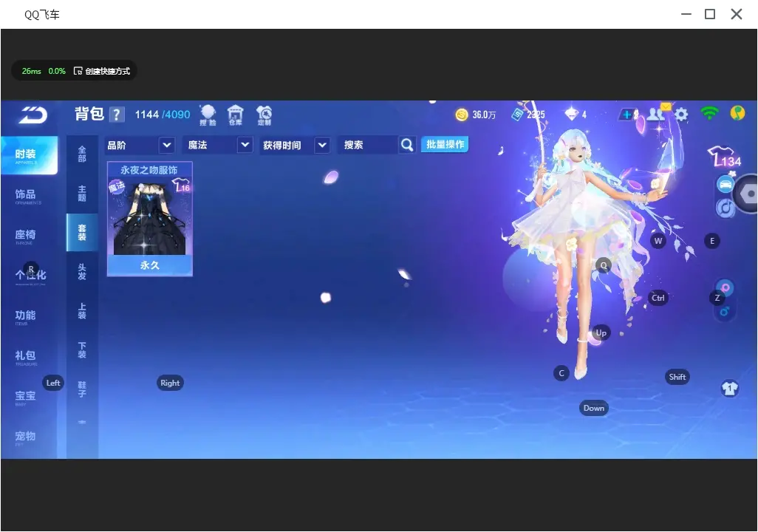This screenshot has height=532, width=758.
Task: Click the blue coupon currency icon
Action: (x=518, y=115)
